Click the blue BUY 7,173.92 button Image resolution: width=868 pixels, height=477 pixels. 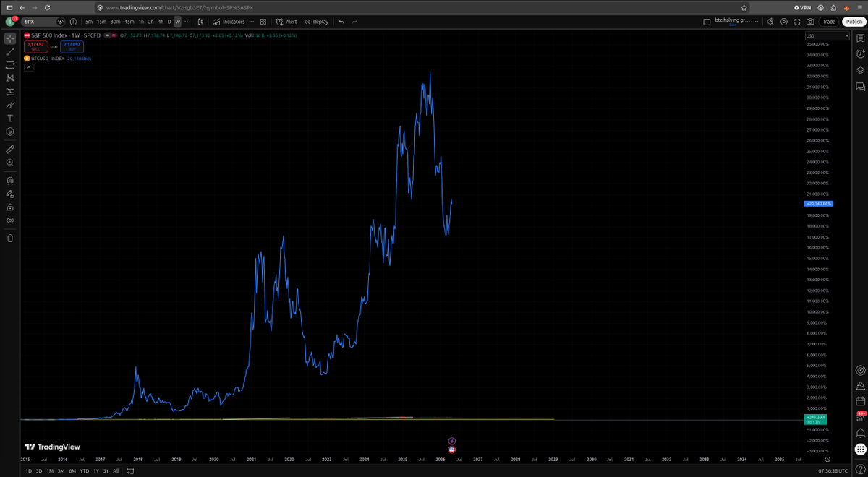coord(72,46)
